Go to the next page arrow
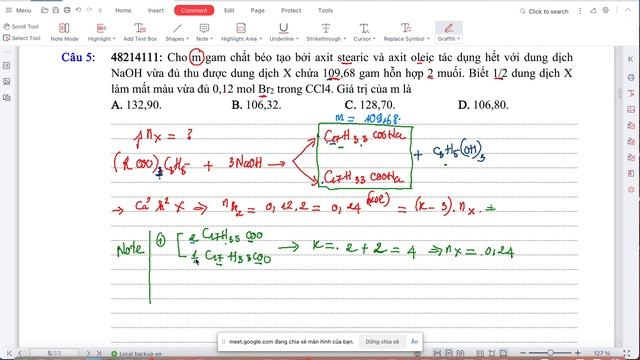Image resolution: width=640 pixels, height=360 pixels. [x=88, y=353]
